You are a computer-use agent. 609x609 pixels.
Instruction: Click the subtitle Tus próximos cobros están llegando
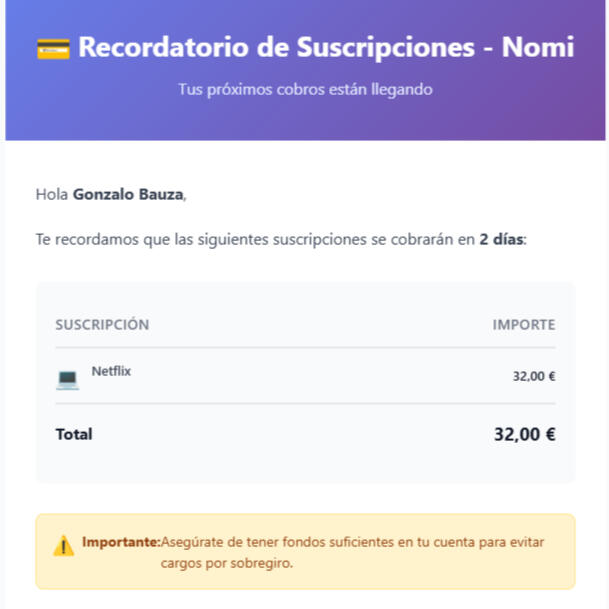click(305, 89)
